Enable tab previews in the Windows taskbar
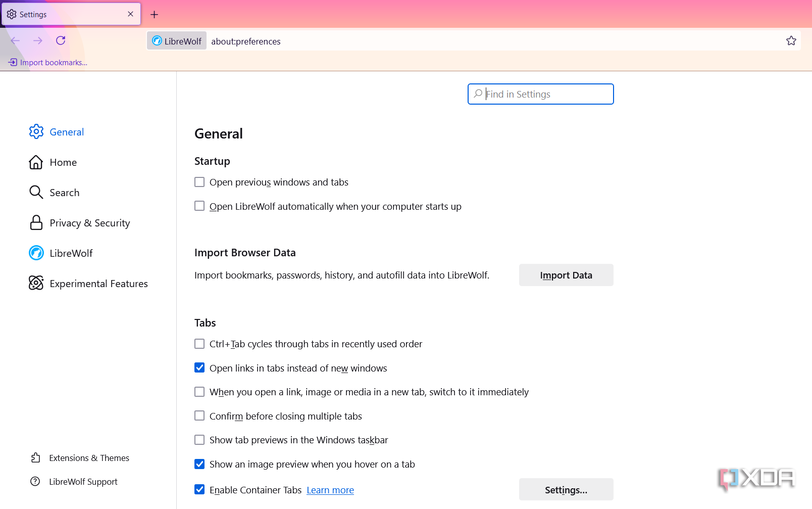The height and width of the screenshot is (509, 812). click(199, 440)
